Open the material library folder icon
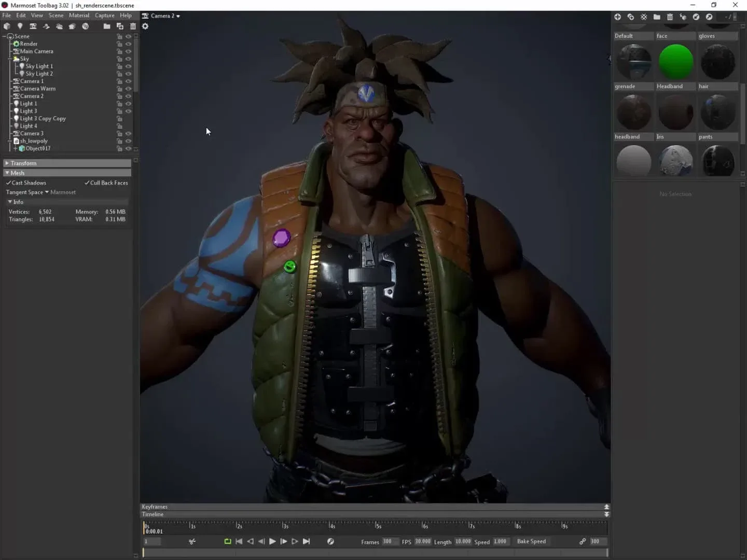 point(657,17)
